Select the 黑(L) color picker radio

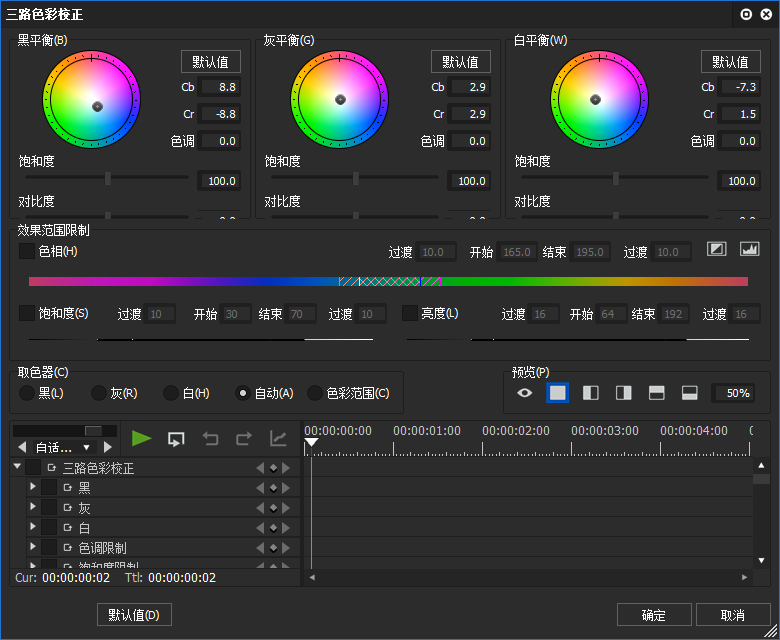(x=27, y=393)
